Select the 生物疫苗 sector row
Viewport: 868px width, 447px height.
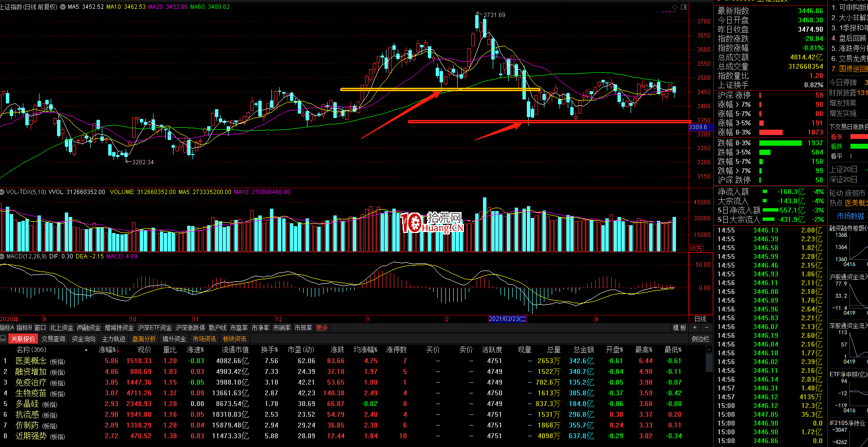[353, 393]
